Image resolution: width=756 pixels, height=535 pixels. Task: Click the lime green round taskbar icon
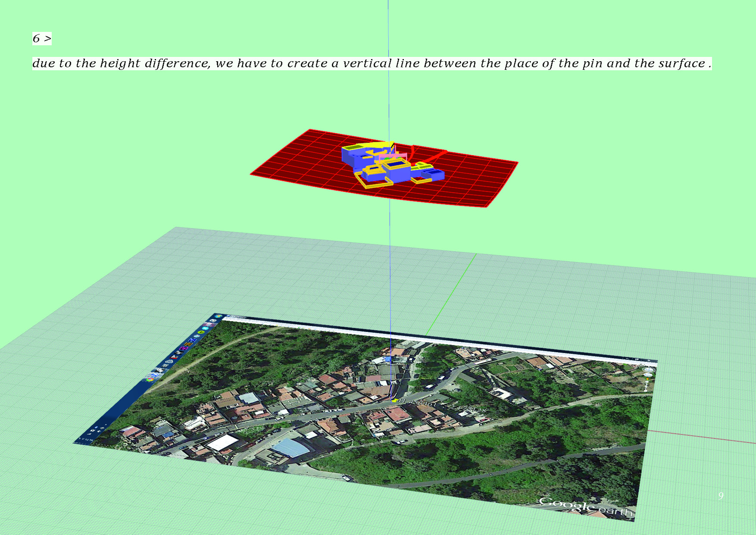pos(201,332)
